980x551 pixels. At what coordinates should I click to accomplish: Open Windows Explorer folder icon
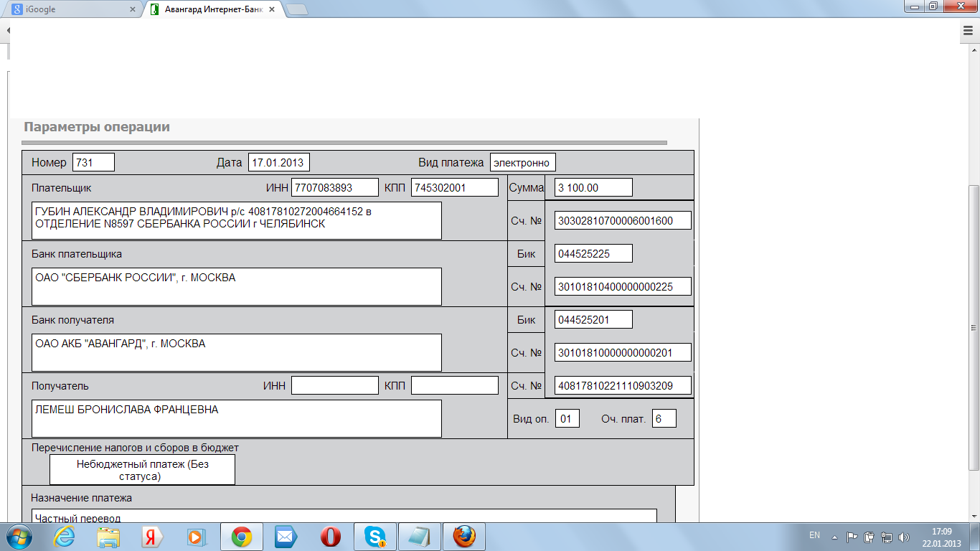click(109, 537)
